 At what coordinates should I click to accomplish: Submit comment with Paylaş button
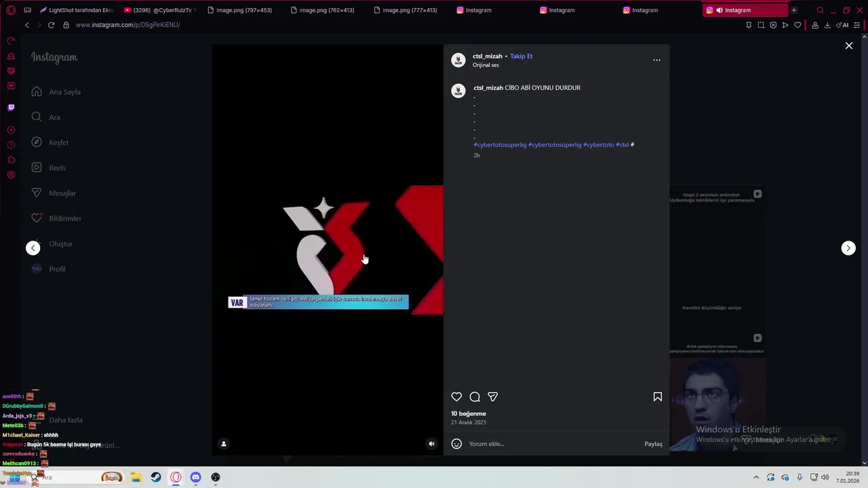point(653,444)
